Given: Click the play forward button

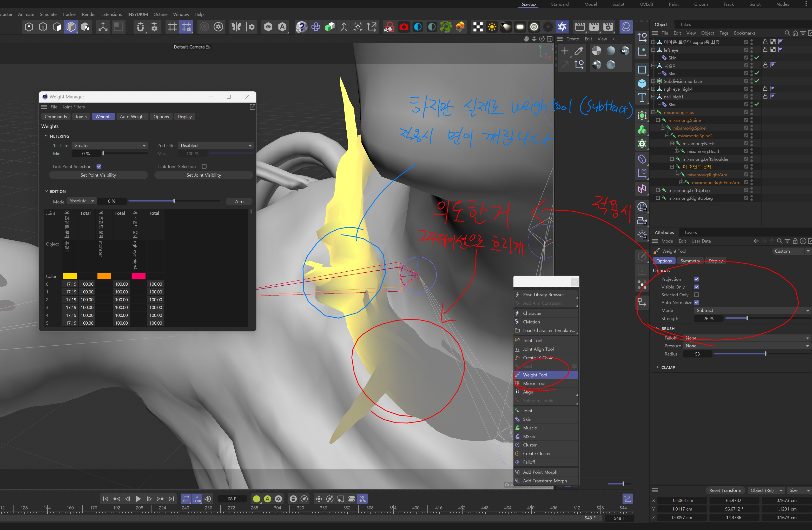Looking at the screenshot, I should coord(138,499).
